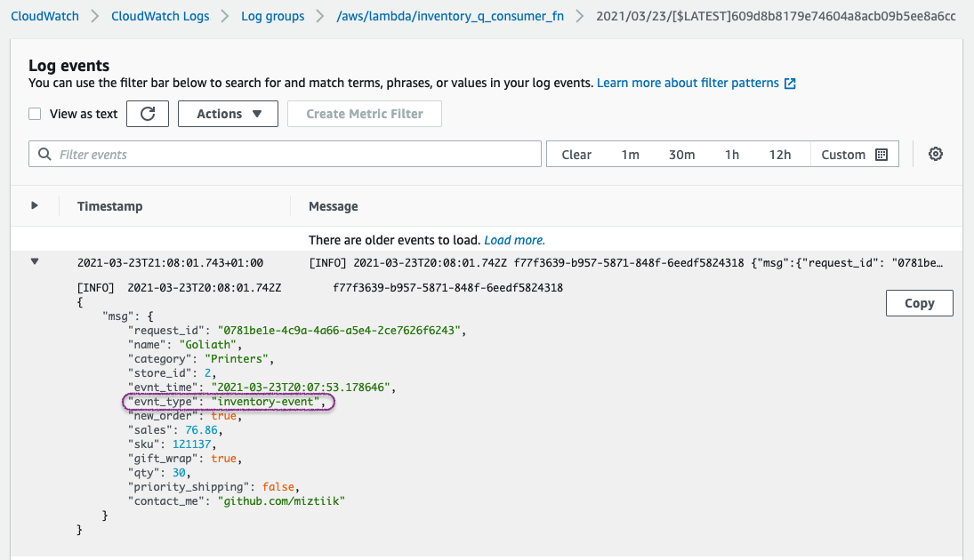Screen dimensions: 974x560
Task: Expand all rows using header triangle
Action: 35,205
